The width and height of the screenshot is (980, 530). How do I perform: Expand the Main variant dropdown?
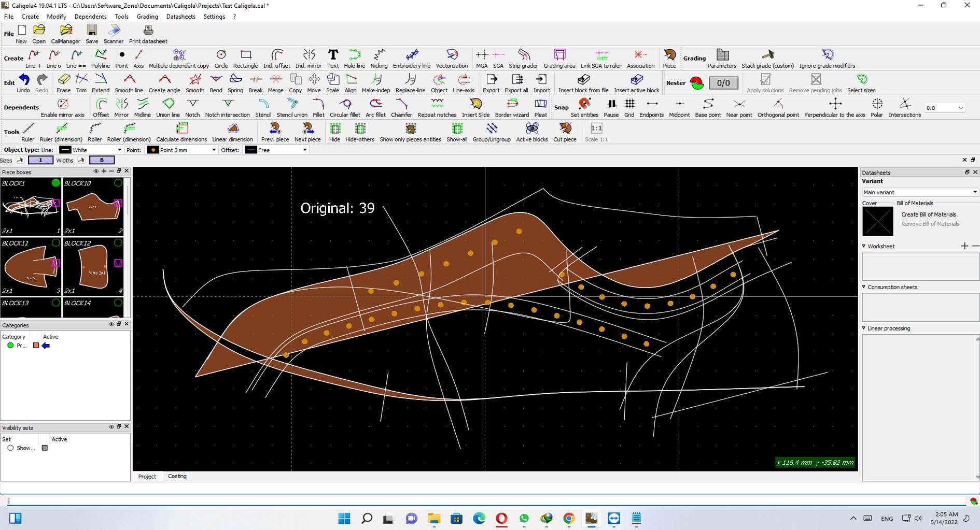pos(920,192)
